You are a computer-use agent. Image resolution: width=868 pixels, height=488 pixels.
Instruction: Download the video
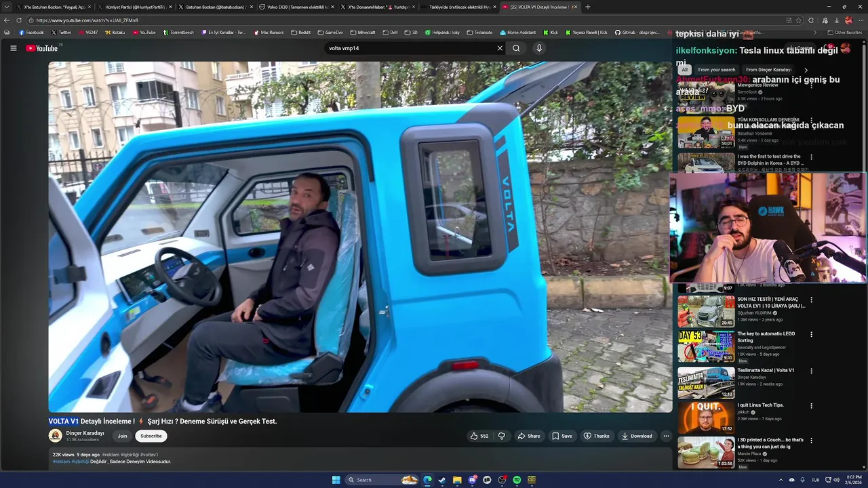[637, 436]
